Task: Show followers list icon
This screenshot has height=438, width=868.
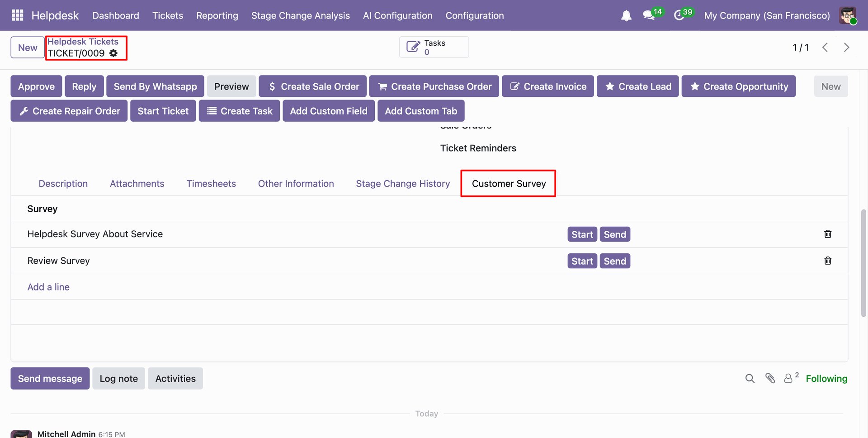Action: click(x=789, y=378)
